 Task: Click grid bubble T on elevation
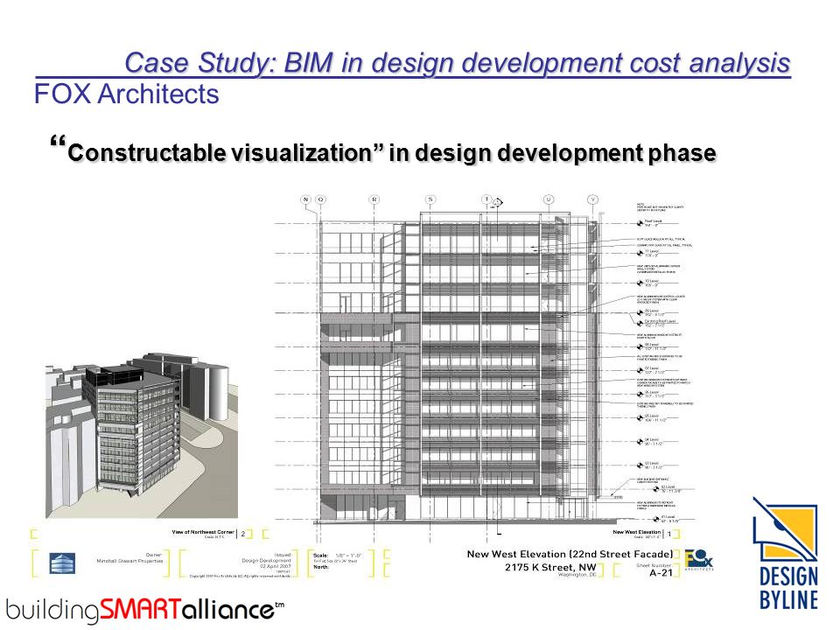coord(486,199)
